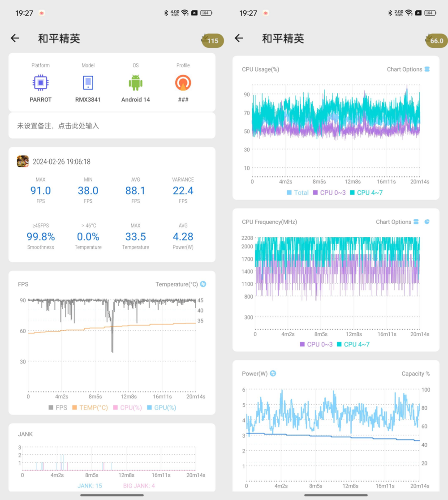Tap left status bar Bluetooth icon

tap(166, 13)
